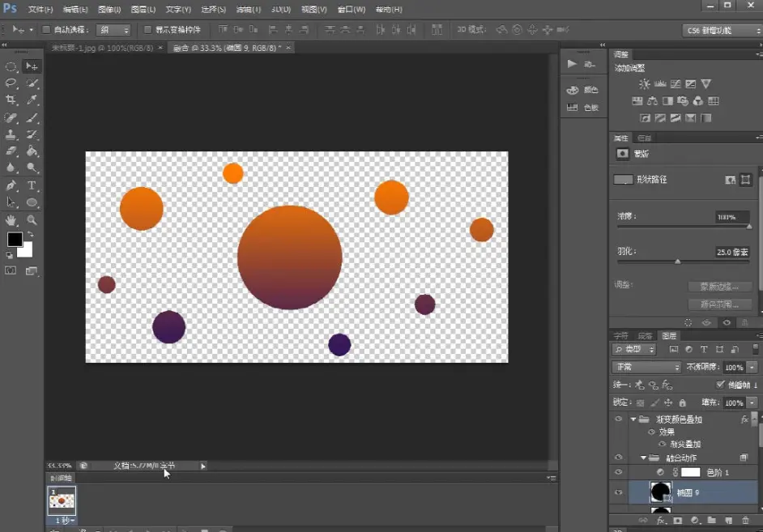The image size is (763, 532).
Task: Select the Zoom magnifier tool
Action: coord(32,219)
